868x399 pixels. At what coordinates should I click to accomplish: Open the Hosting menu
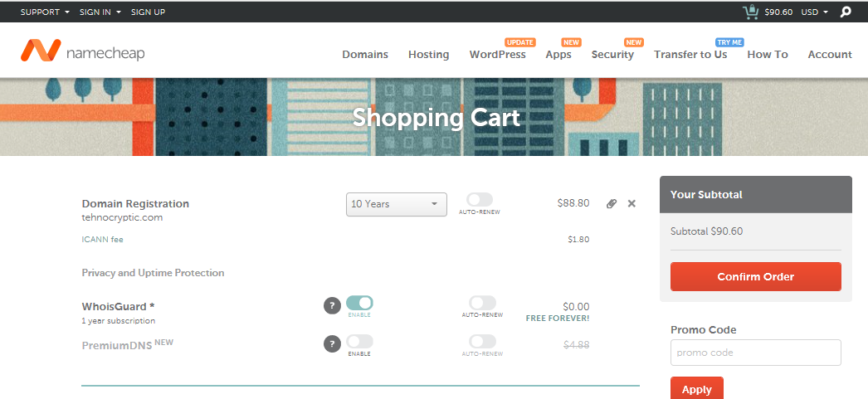[428, 54]
